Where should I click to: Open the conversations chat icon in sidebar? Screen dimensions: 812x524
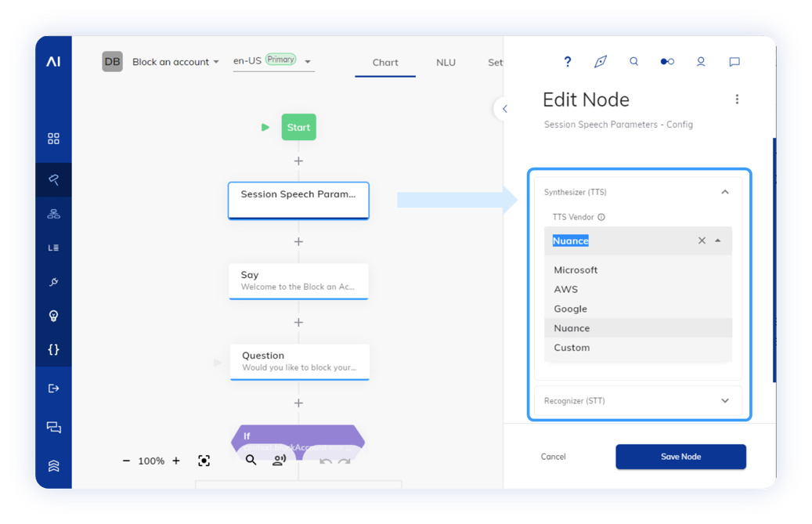53,427
